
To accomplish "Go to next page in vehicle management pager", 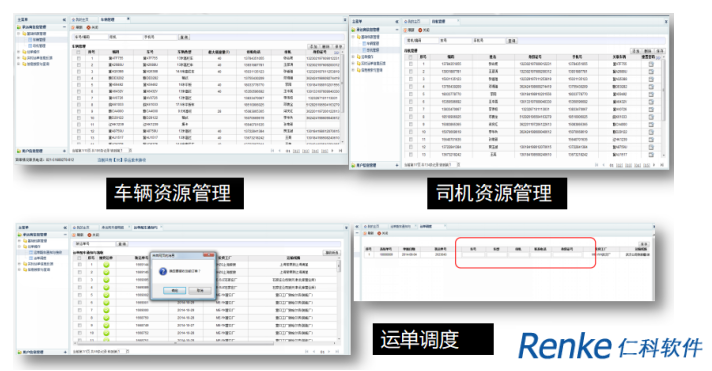I will click(333, 150).
